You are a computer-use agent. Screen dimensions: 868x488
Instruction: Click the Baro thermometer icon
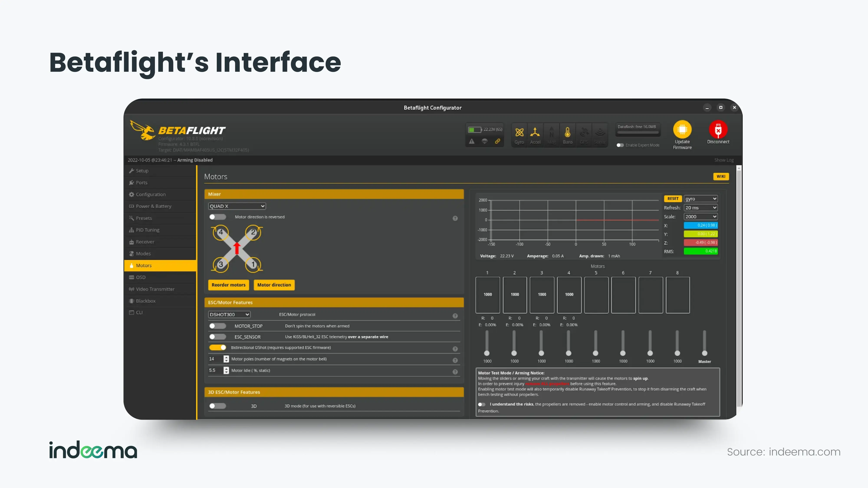click(x=567, y=132)
